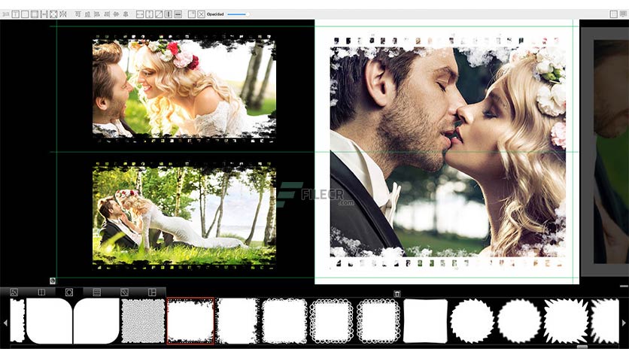Select the partial torn-edge mask at strip start
The image size is (629, 364).
click(x=17, y=321)
